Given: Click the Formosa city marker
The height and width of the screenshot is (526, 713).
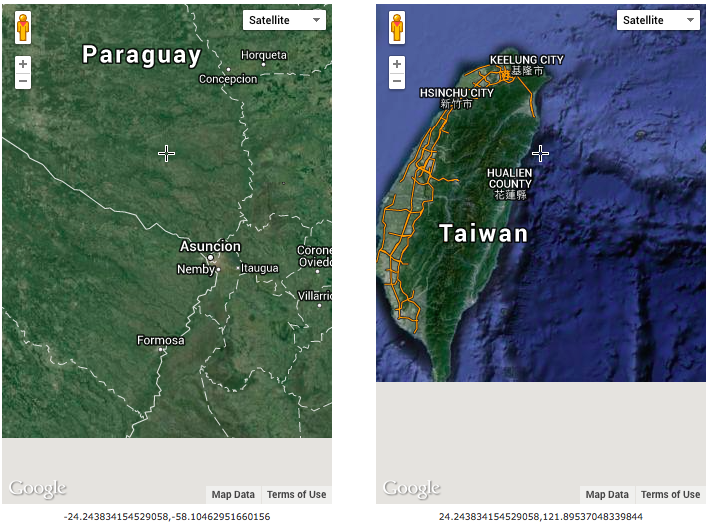Looking at the screenshot, I should [160, 349].
